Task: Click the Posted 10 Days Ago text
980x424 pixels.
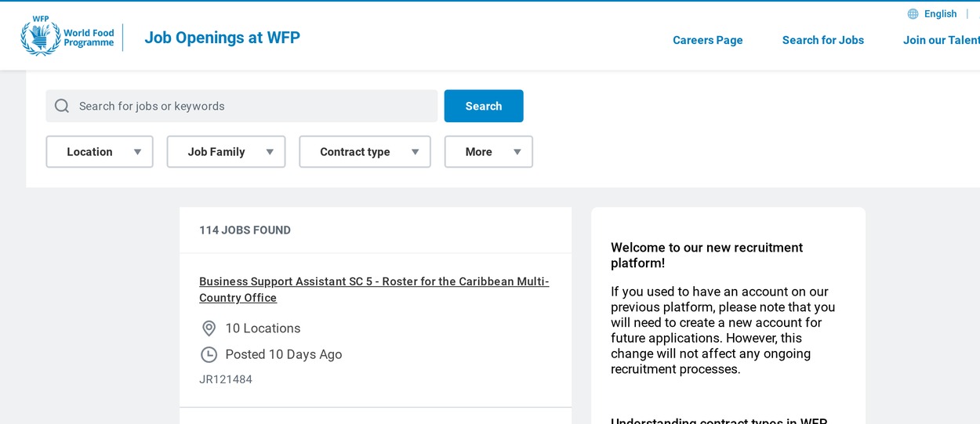Action: point(284,354)
